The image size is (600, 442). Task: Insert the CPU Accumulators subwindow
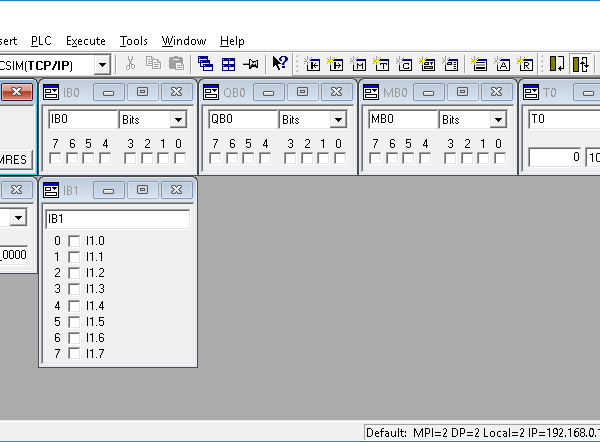[502, 64]
